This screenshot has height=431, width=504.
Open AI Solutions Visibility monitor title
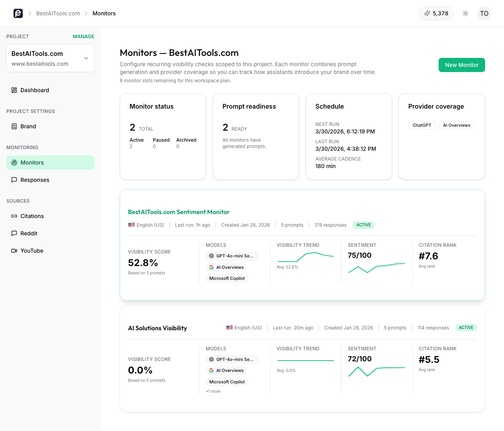click(157, 328)
